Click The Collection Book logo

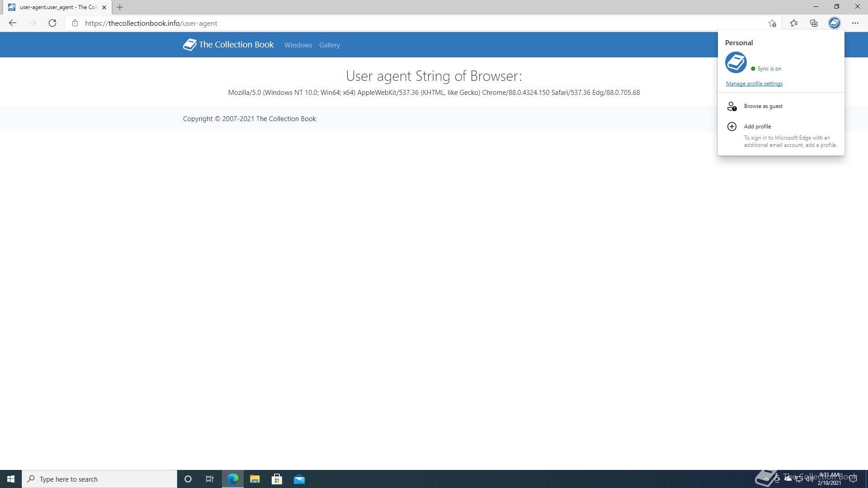(228, 45)
